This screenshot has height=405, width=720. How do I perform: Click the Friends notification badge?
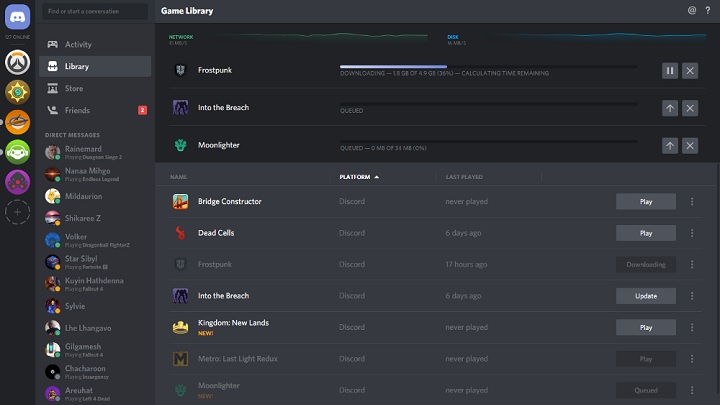point(142,110)
